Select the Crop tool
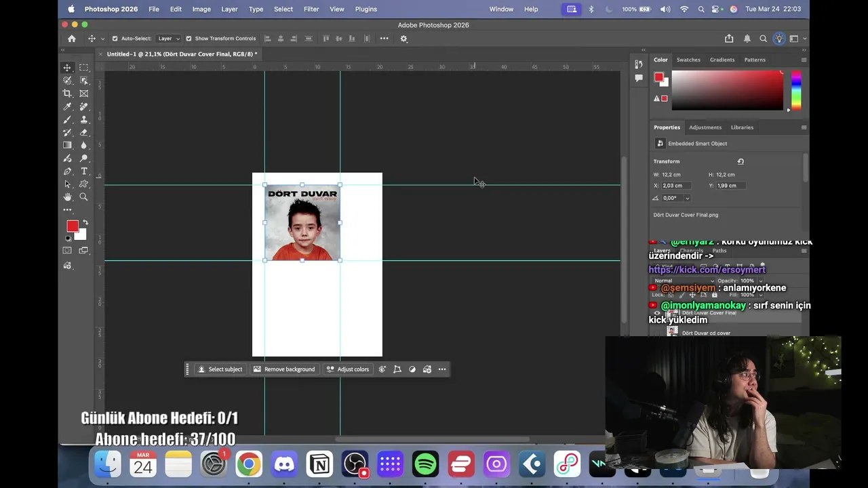 point(67,94)
